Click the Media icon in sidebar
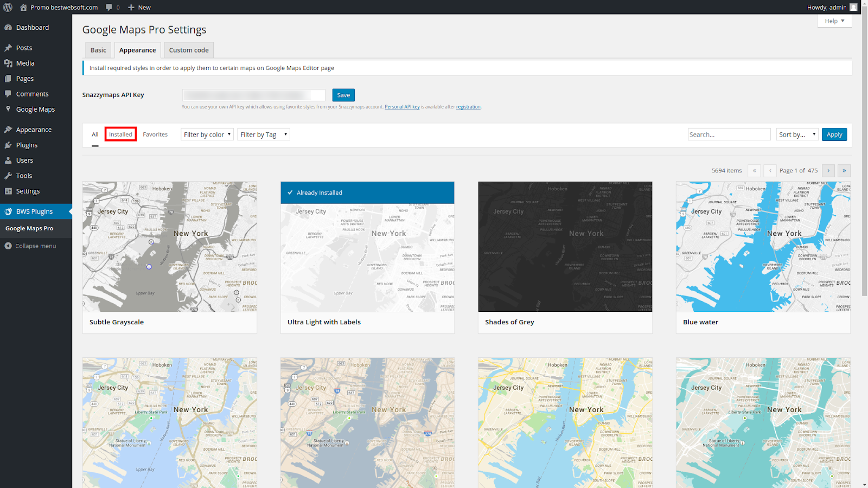This screenshot has width=868, height=488. [8, 63]
